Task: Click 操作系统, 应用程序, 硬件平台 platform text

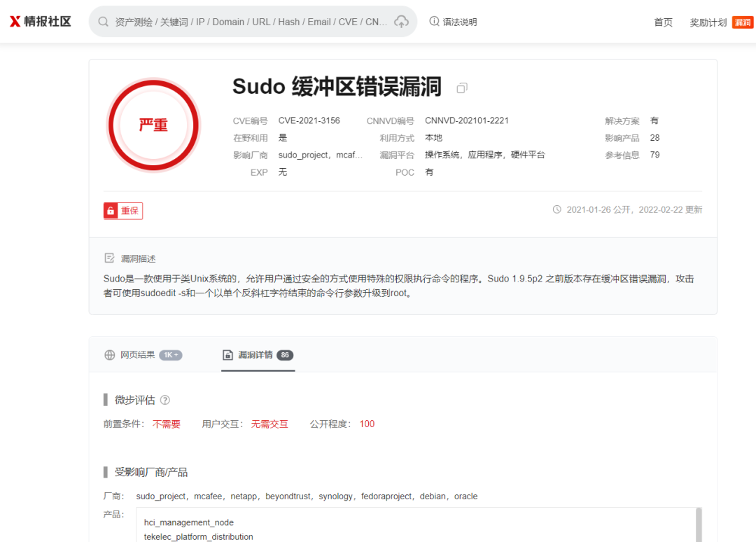Action: 484,155
